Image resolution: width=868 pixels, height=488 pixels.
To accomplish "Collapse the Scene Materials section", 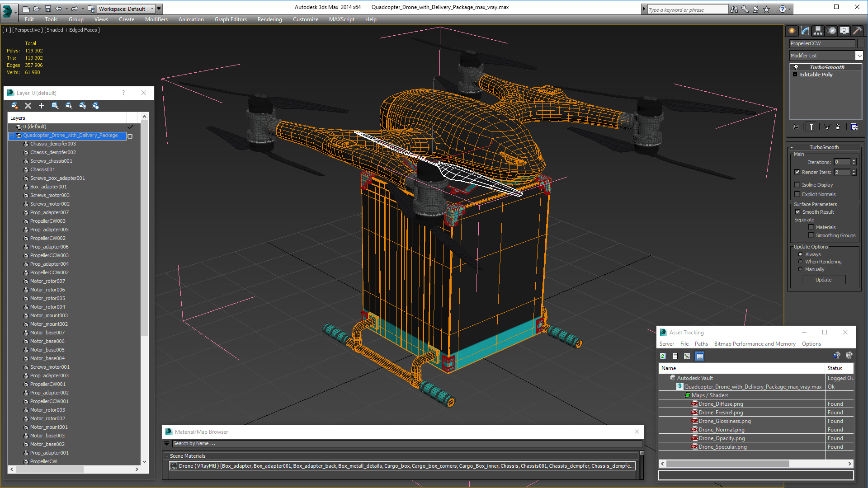I will coord(167,456).
